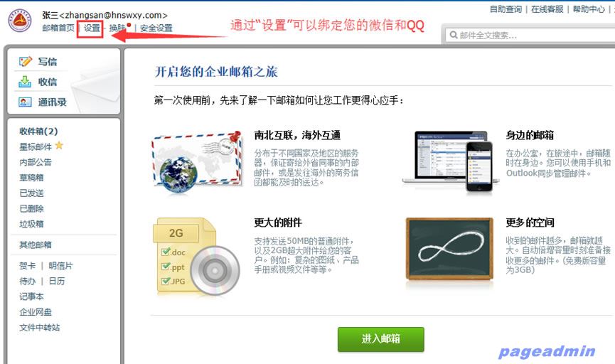Open 设置 in the top menu
Viewport: 615px width, 364px height.
(x=92, y=28)
